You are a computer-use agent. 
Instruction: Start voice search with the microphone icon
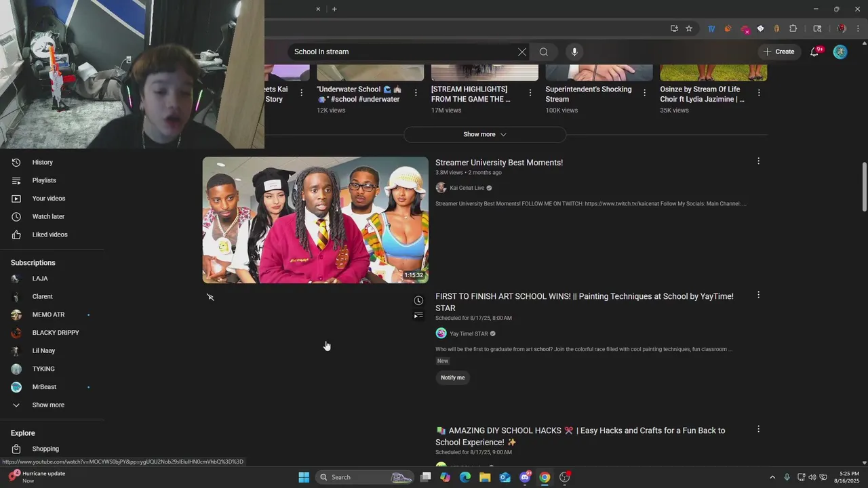click(574, 52)
